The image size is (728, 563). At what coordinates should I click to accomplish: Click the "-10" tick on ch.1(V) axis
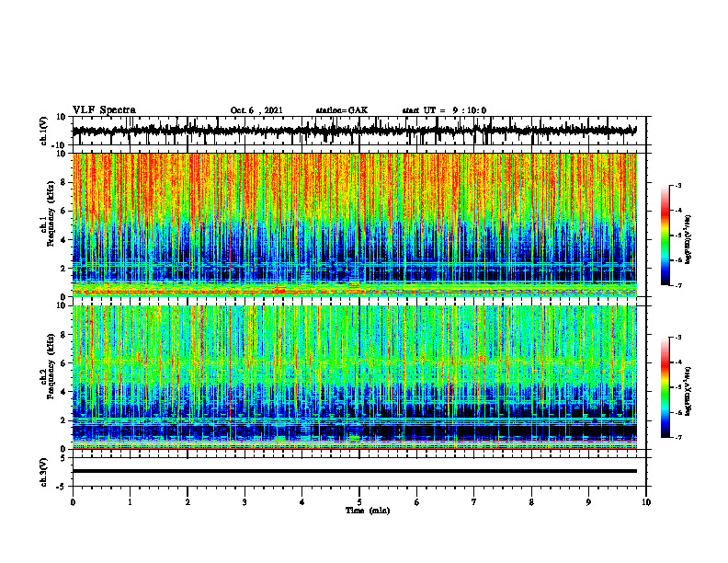pos(60,145)
